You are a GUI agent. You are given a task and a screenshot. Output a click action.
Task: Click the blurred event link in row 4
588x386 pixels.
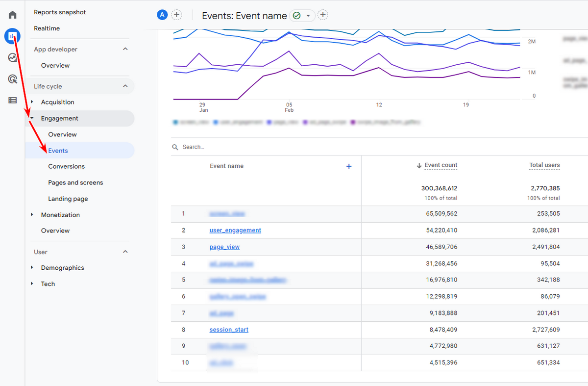[x=231, y=263]
